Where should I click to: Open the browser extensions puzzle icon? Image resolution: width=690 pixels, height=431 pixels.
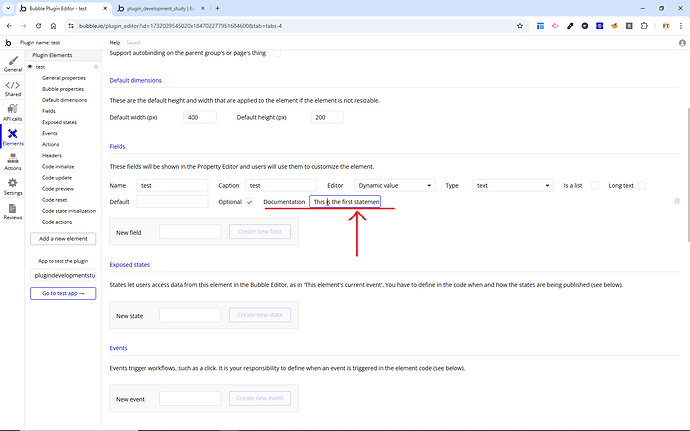coord(644,26)
